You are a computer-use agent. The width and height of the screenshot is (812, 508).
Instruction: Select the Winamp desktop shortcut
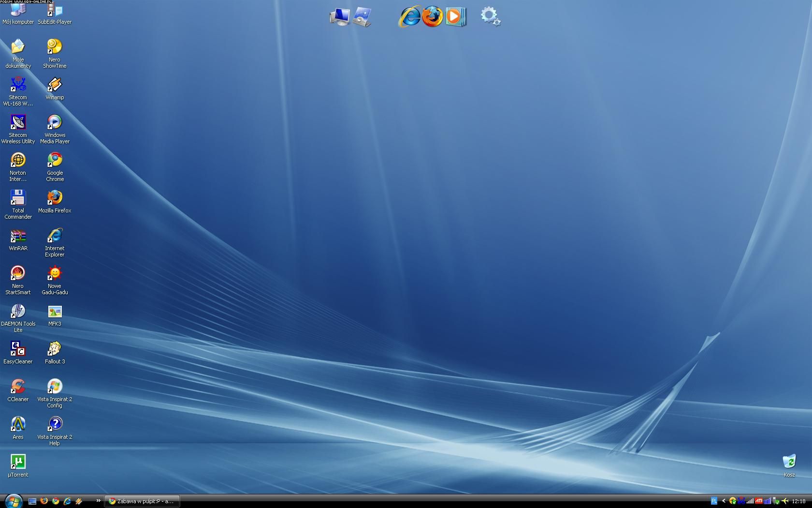55,85
